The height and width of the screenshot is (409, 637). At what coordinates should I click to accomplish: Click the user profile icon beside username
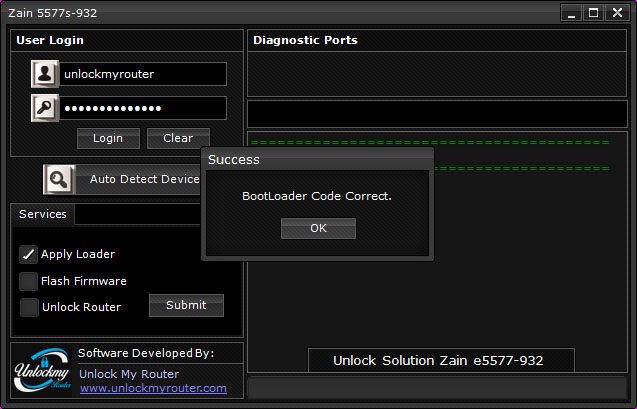pyautogui.click(x=45, y=74)
